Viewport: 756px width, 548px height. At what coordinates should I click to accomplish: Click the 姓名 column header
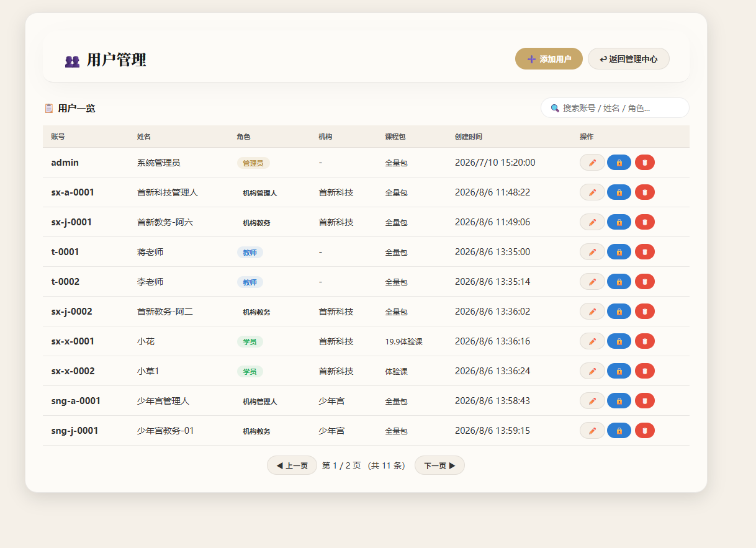(x=144, y=137)
